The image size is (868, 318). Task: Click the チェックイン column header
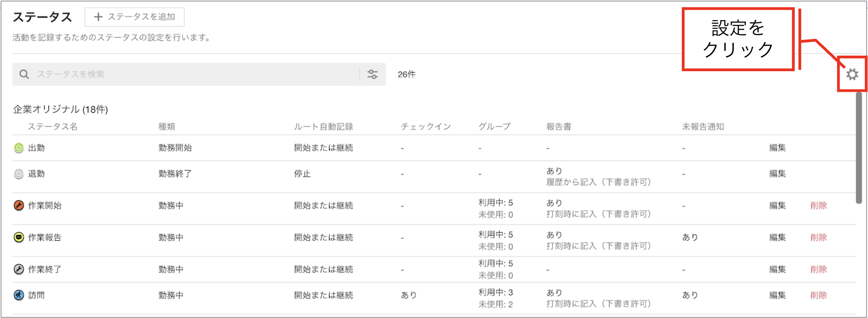click(x=426, y=126)
